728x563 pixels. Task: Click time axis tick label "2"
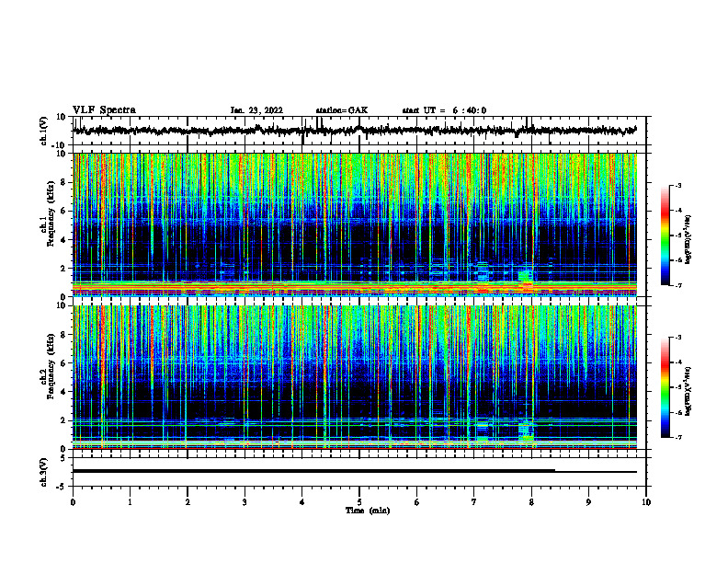click(188, 502)
